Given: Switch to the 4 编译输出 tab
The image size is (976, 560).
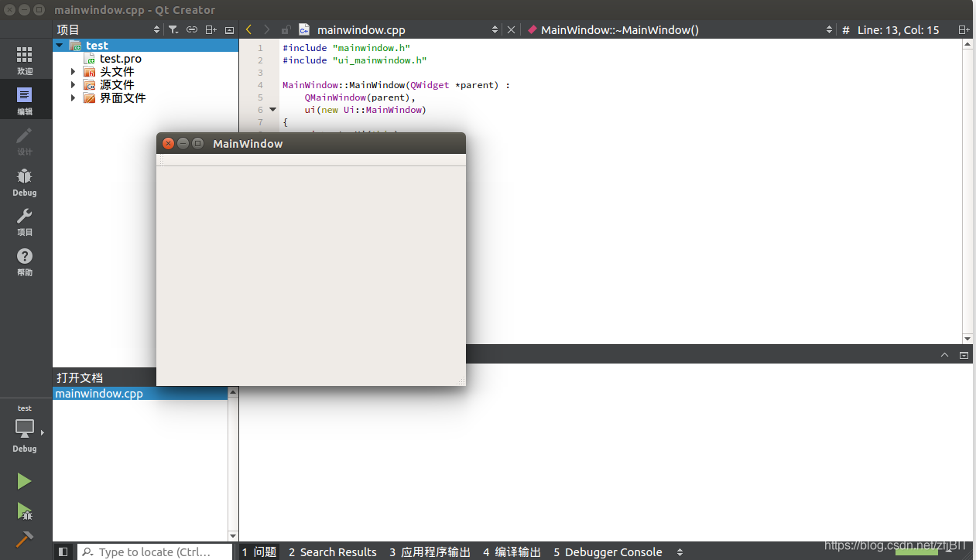Looking at the screenshot, I should click(x=511, y=551).
